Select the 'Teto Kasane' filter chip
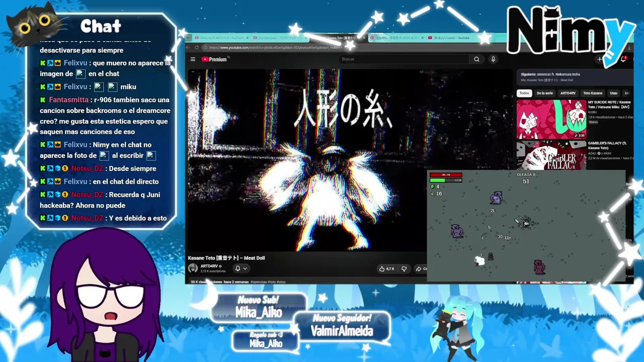This screenshot has height=362, width=644. 593,93
